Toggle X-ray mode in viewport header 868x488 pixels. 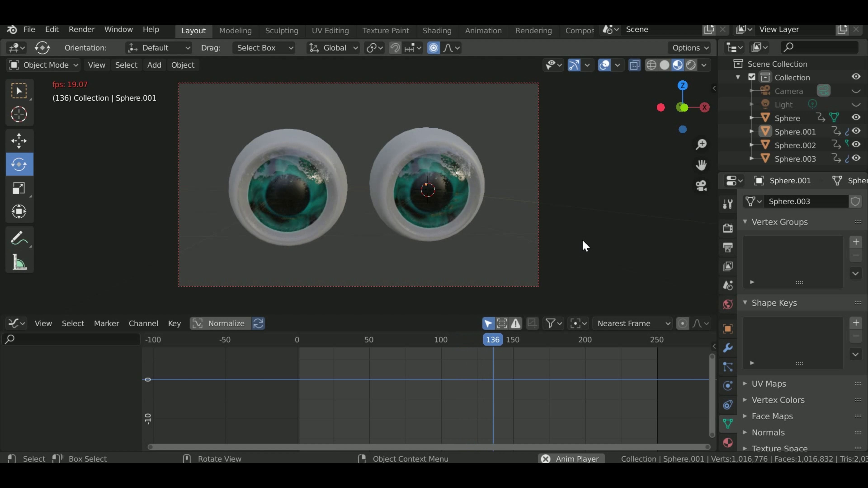tap(634, 65)
